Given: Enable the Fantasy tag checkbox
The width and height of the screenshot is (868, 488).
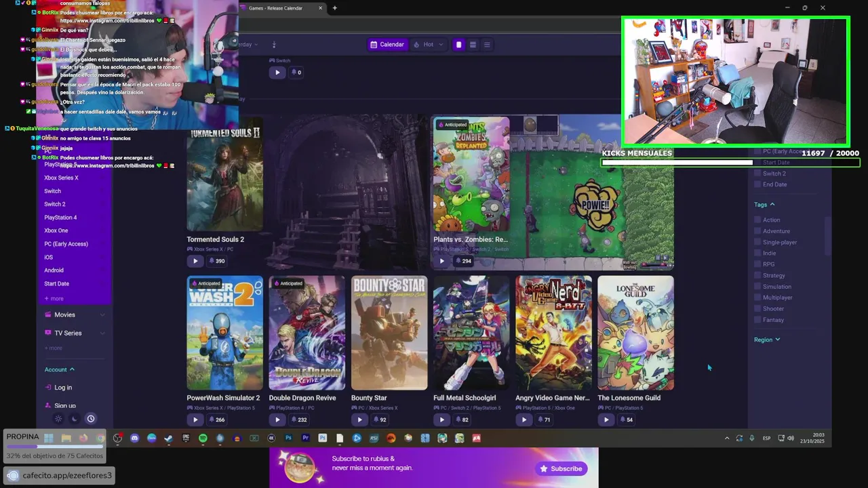Looking at the screenshot, I should tap(757, 320).
